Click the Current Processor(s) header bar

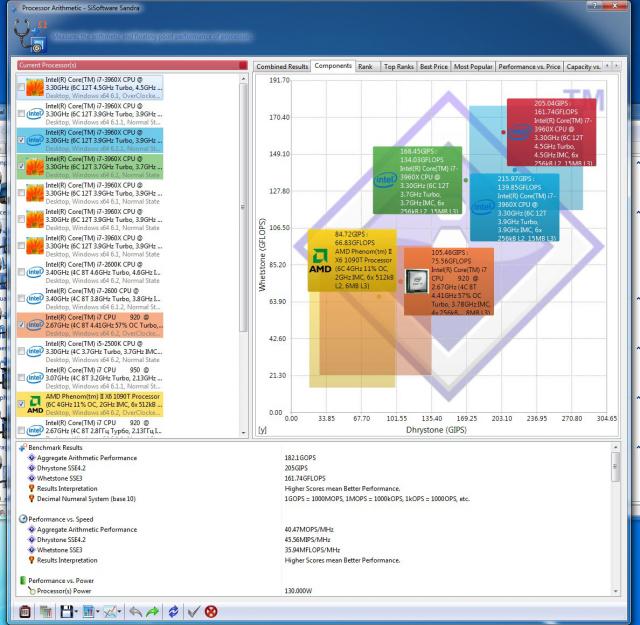[132, 65]
